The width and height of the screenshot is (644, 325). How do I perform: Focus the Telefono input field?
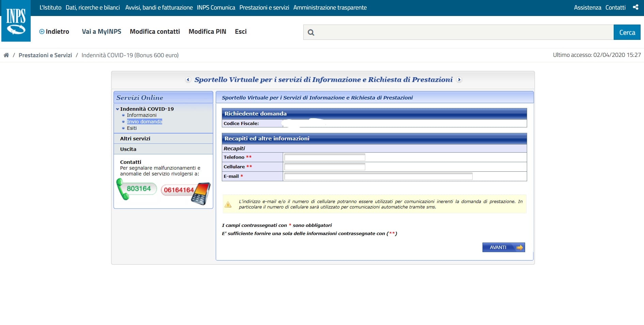(324, 157)
